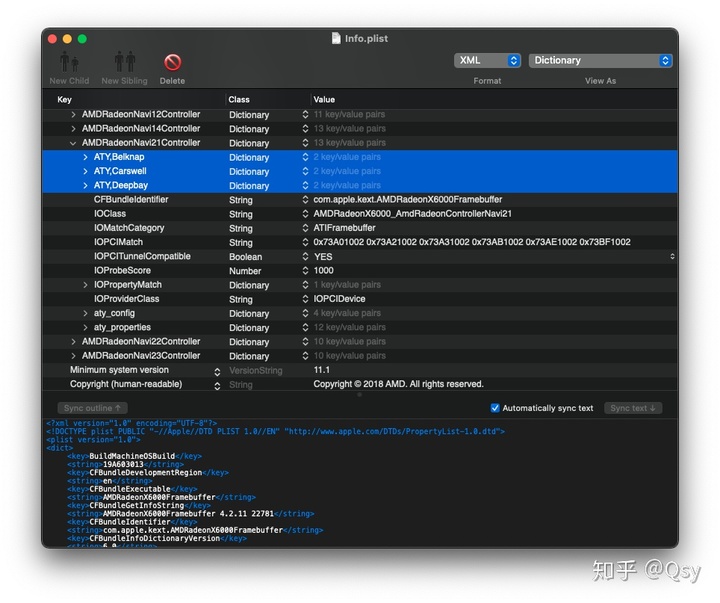Click the 1000 IOProbeScore value
Viewport: 720px width, 603px height.
[x=324, y=271]
